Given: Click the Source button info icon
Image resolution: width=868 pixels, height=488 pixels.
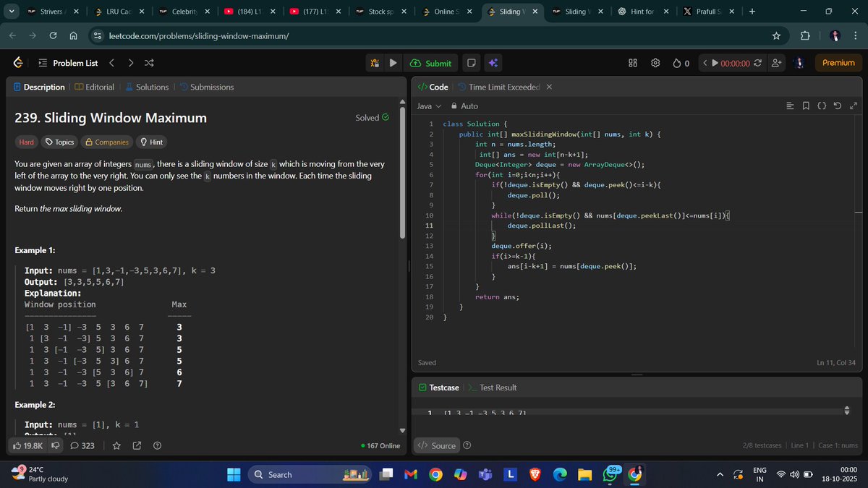Looking at the screenshot, I should [467, 445].
